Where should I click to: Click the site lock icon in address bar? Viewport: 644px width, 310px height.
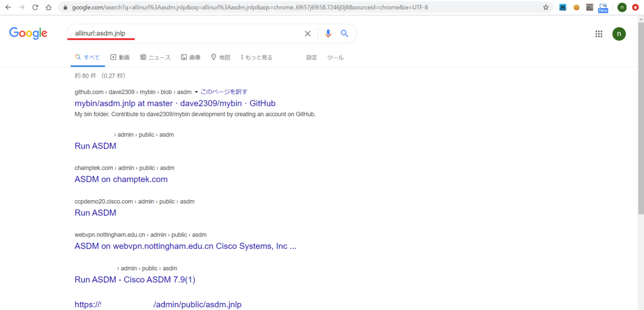tap(65, 8)
